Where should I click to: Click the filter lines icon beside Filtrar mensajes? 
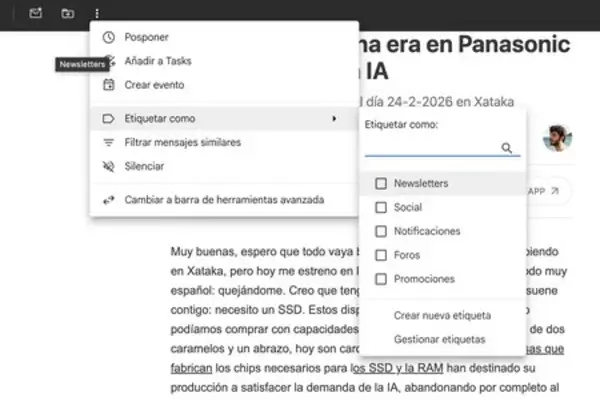(x=109, y=142)
